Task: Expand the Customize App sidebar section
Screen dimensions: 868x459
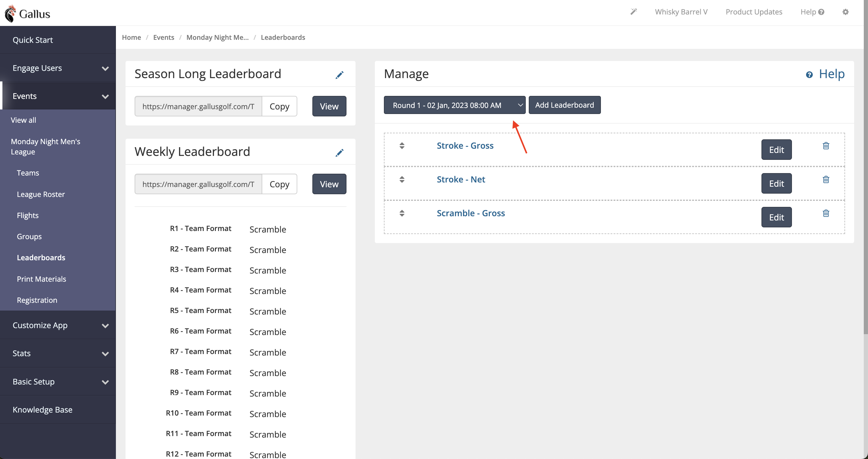Action: pyautogui.click(x=58, y=325)
